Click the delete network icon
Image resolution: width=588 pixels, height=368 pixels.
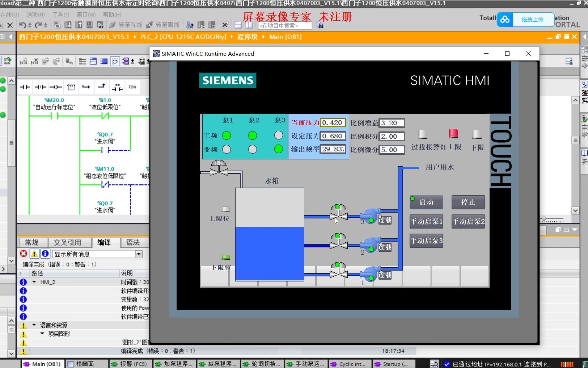tap(34, 61)
